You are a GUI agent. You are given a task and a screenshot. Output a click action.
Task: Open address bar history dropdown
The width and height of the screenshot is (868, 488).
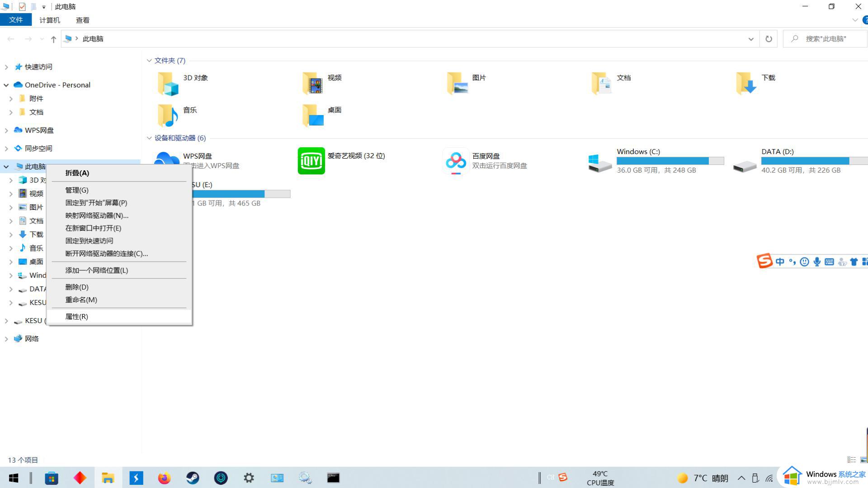751,39
